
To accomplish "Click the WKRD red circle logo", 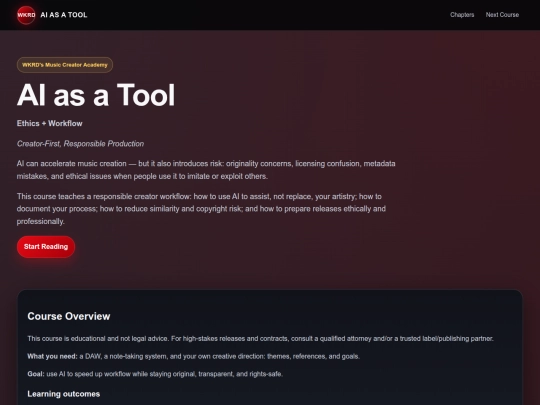I will 26,15.
